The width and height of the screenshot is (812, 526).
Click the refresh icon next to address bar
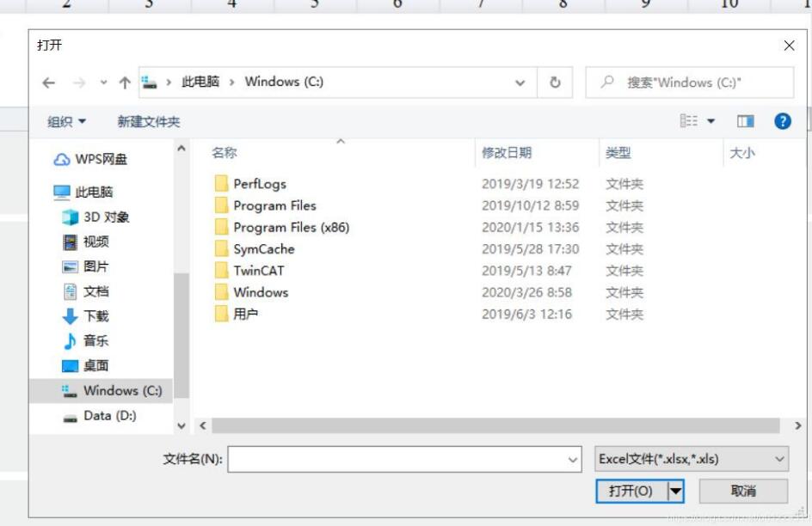[555, 82]
